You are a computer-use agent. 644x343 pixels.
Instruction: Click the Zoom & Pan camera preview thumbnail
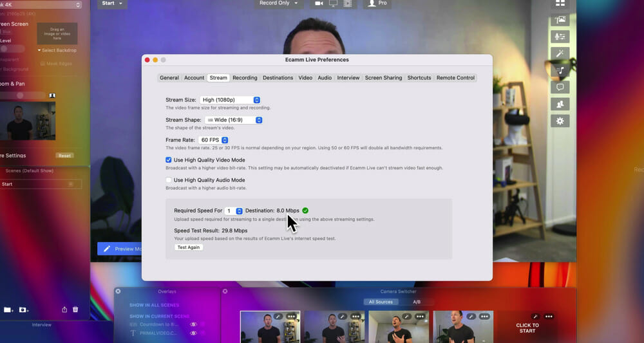coord(28,121)
